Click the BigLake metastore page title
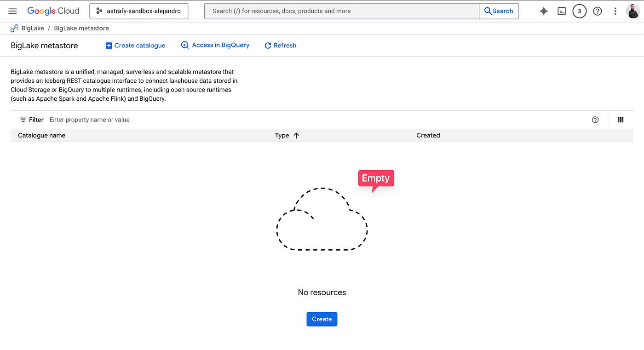 [x=44, y=46]
